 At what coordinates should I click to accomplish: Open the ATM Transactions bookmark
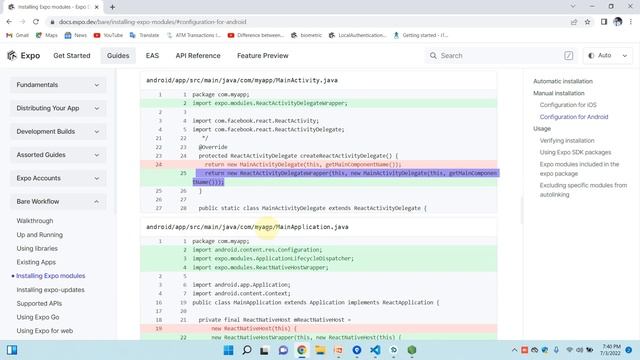pyautogui.click(x=193, y=35)
